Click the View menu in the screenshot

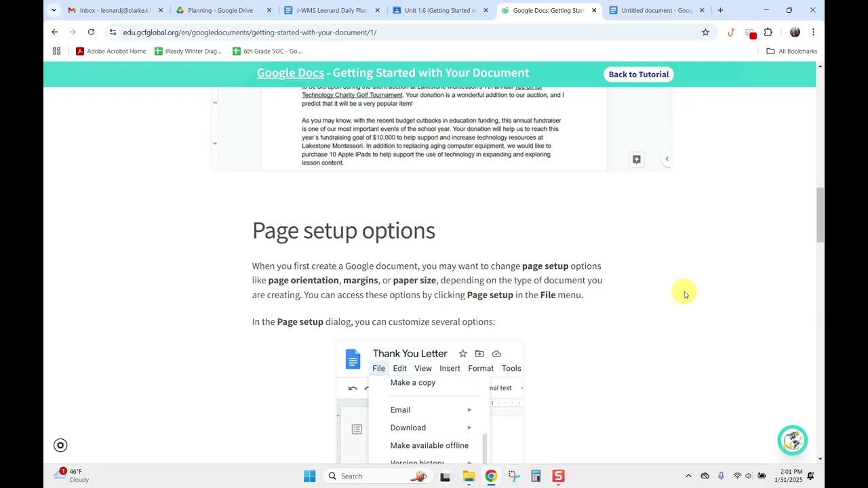coord(423,369)
